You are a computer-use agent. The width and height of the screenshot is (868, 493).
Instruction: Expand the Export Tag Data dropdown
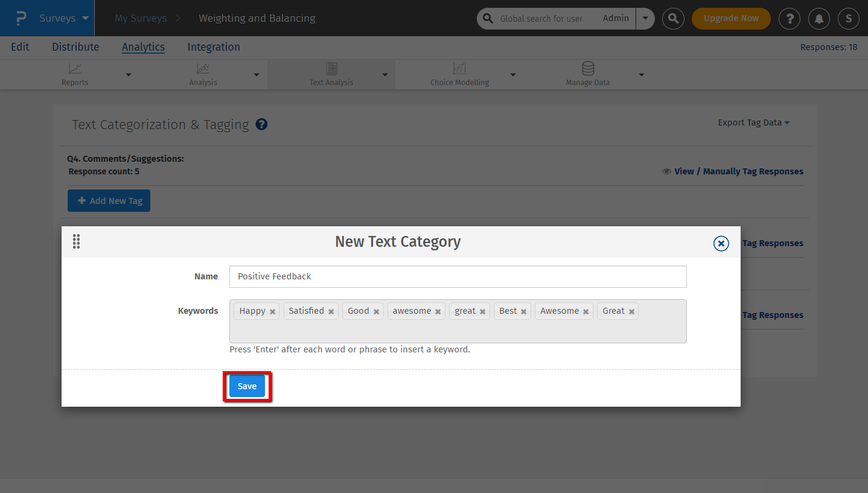tap(753, 122)
